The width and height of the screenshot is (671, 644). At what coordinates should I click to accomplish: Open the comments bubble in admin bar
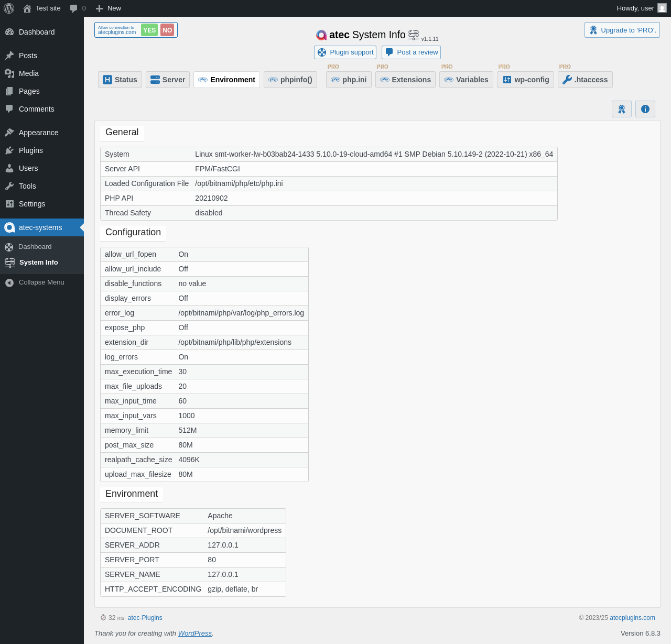click(x=78, y=8)
